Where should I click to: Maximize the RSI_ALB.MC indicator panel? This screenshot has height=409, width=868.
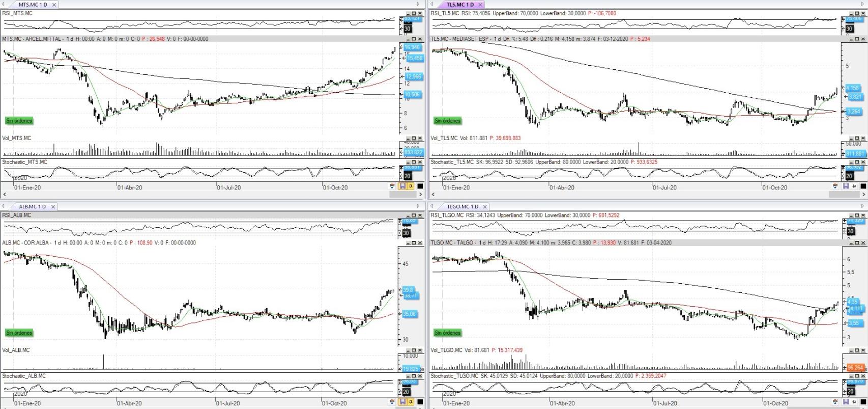[x=414, y=215]
